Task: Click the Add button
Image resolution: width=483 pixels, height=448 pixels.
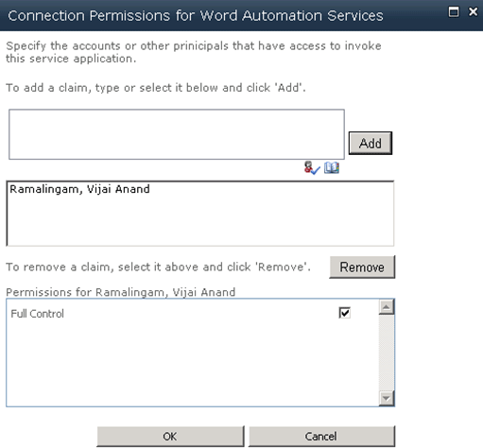Action: click(x=371, y=144)
